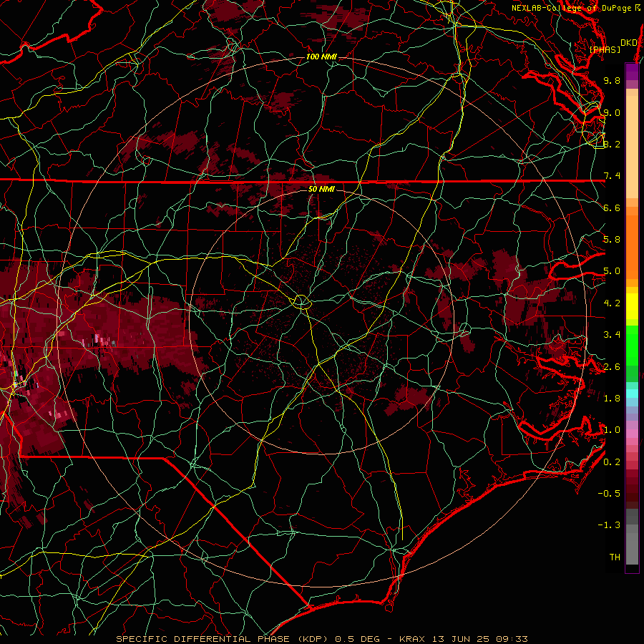
Task: Click the -0.5 value on the color scale
Action: [609, 494]
